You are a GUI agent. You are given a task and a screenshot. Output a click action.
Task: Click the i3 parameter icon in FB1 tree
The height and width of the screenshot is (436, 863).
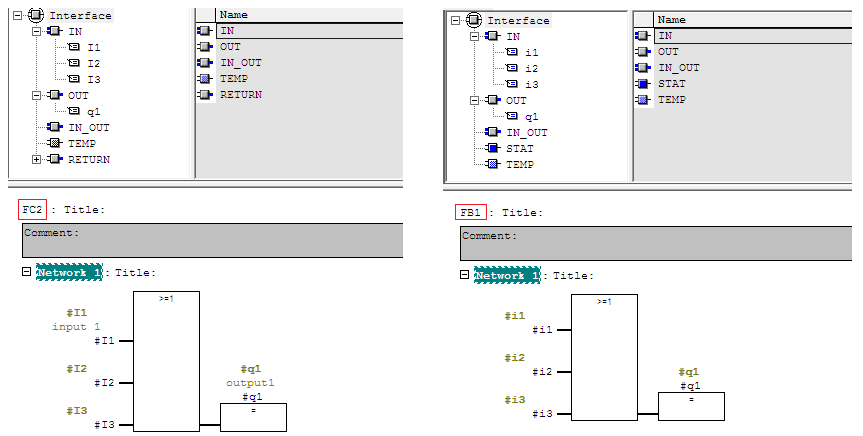(x=512, y=84)
